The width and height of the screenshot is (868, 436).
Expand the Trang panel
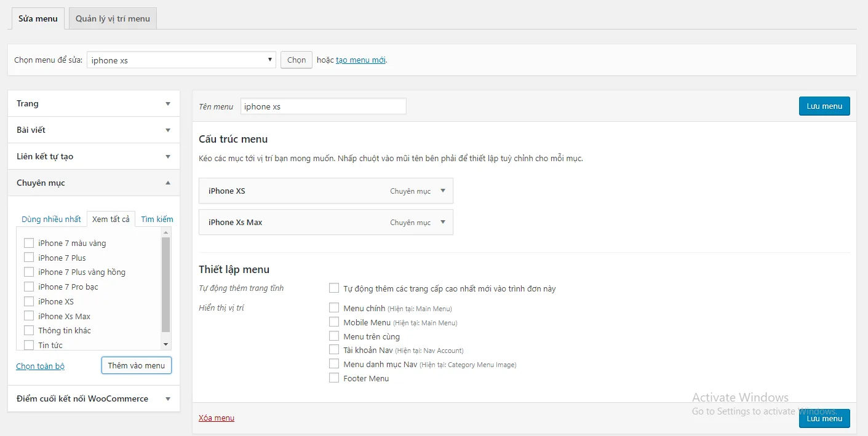click(94, 103)
